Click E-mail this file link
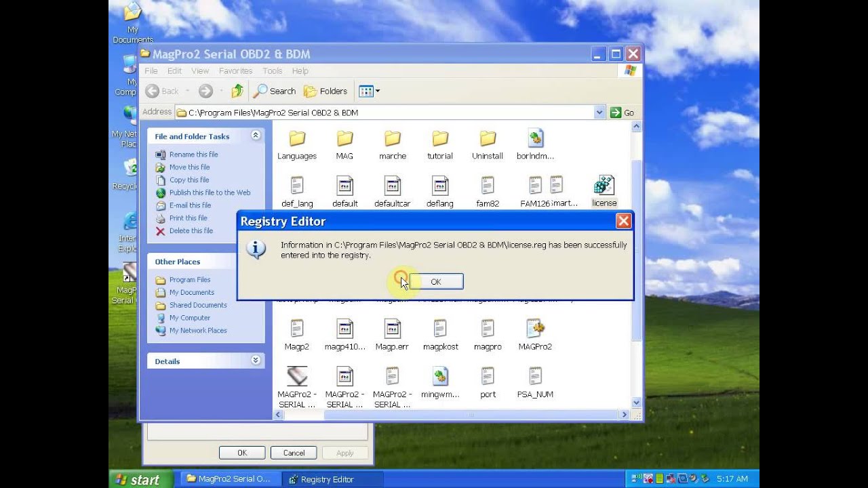This screenshot has height=488, width=868. 190,205
